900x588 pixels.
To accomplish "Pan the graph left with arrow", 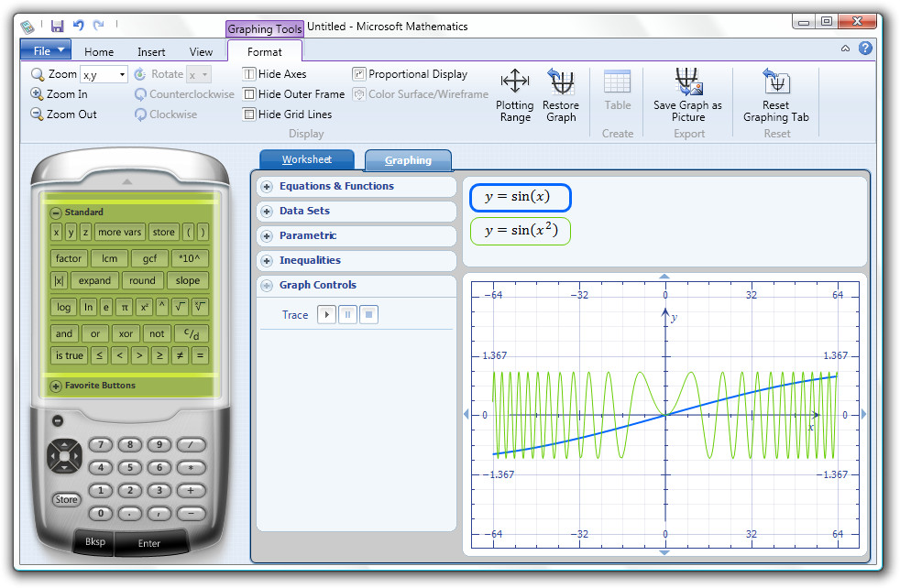I will click(x=466, y=414).
